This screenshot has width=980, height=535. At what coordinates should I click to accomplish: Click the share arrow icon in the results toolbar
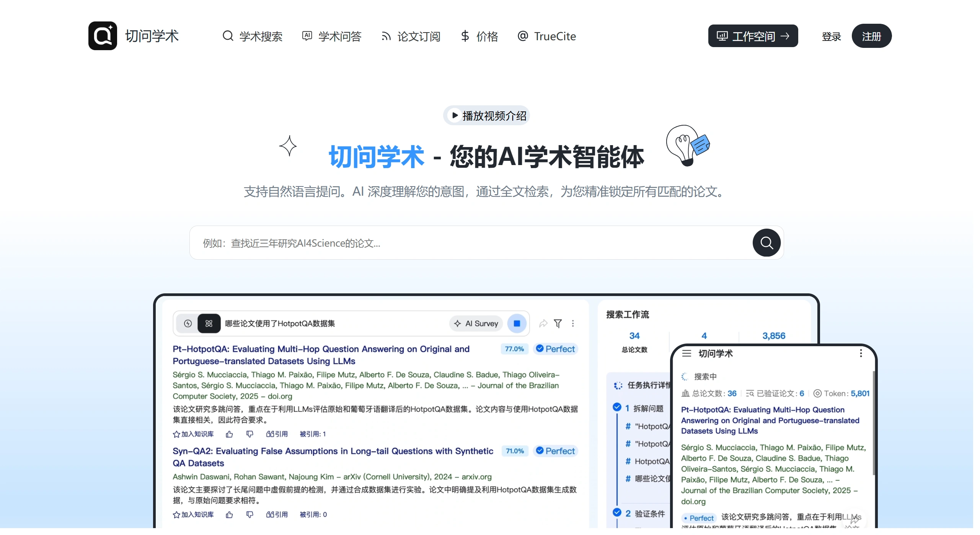pos(543,324)
